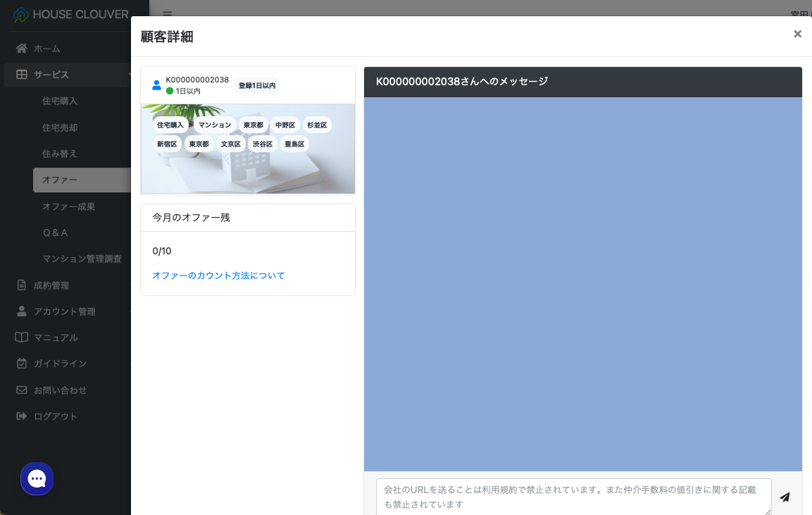Image resolution: width=812 pixels, height=515 pixels.
Task: Click the ログアウト exit icon
Action: click(22, 416)
